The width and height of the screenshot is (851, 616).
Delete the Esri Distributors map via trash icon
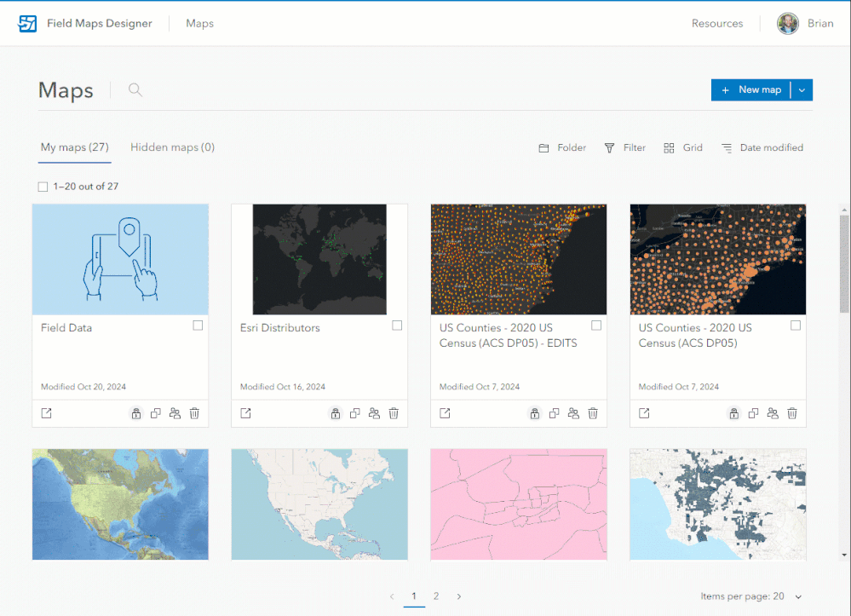point(394,413)
